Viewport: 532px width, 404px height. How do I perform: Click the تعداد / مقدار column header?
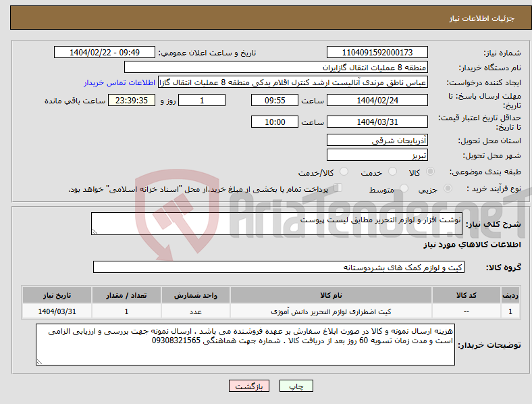point(126,295)
